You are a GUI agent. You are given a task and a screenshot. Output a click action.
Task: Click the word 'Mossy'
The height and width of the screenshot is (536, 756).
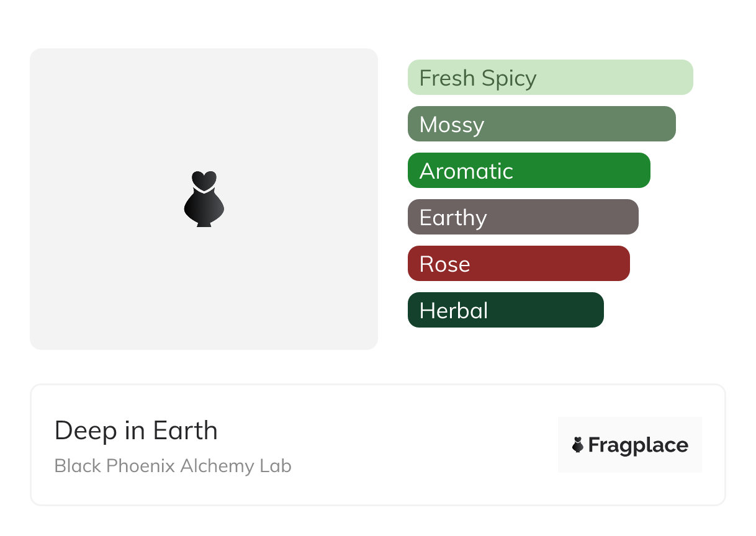(x=451, y=125)
